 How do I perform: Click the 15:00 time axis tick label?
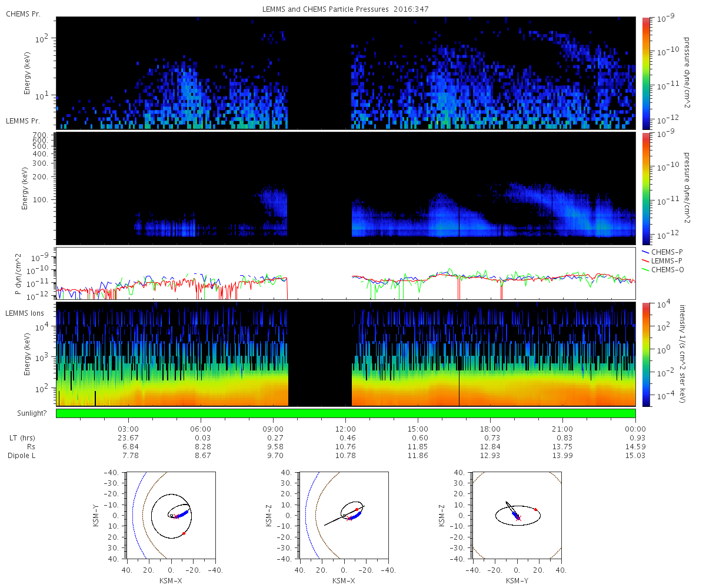pyautogui.click(x=418, y=428)
